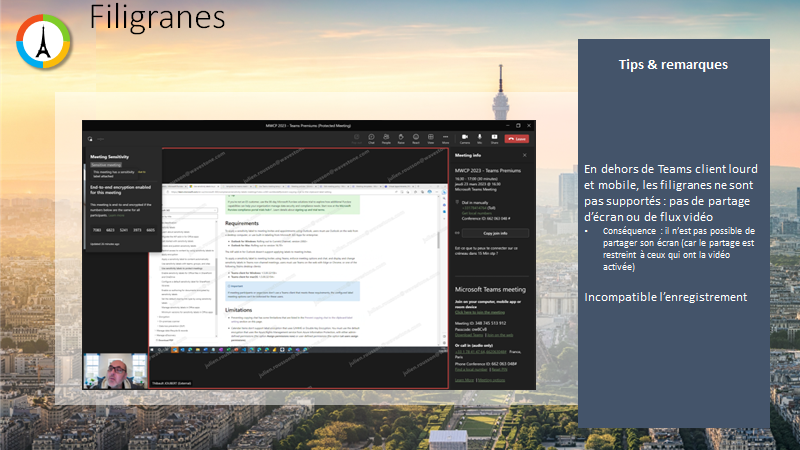Follow Click here to join the meeting link
Image resolution: width=800 pixels, height=450 pixels.
tap(480, 312)
